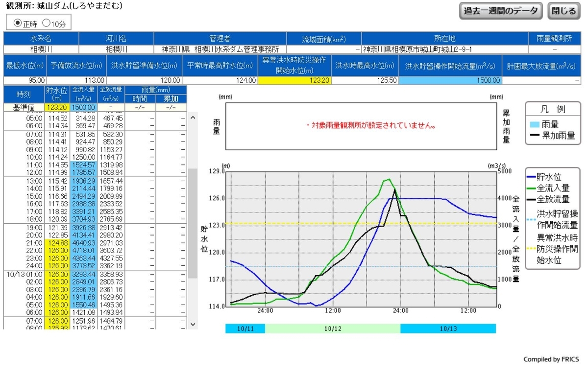Click the green 全流入量 legend entry

pos(548,188)
